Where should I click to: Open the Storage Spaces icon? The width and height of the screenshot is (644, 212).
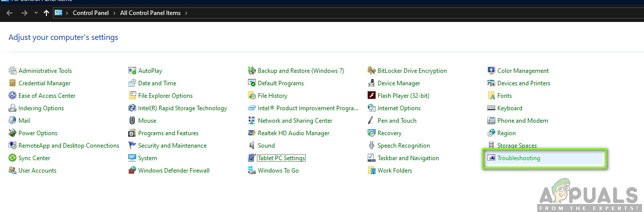pyautogui.click(x=491, y=146)
